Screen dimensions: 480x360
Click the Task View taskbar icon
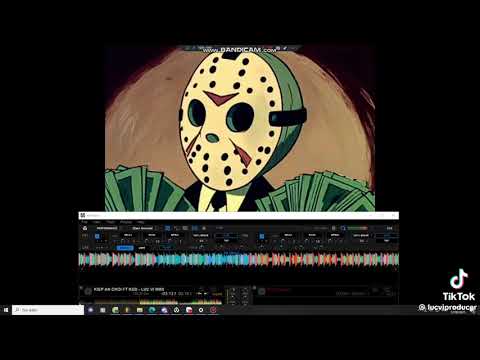103,310
